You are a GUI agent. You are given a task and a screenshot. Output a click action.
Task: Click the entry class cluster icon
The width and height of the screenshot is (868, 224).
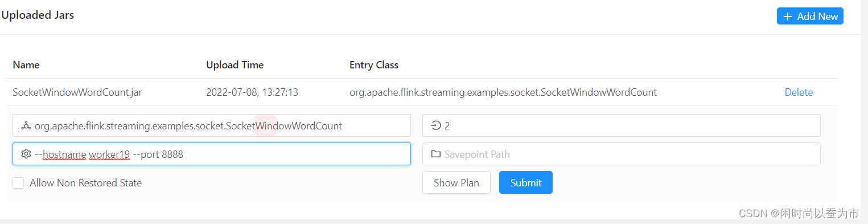tap(26, 125)
